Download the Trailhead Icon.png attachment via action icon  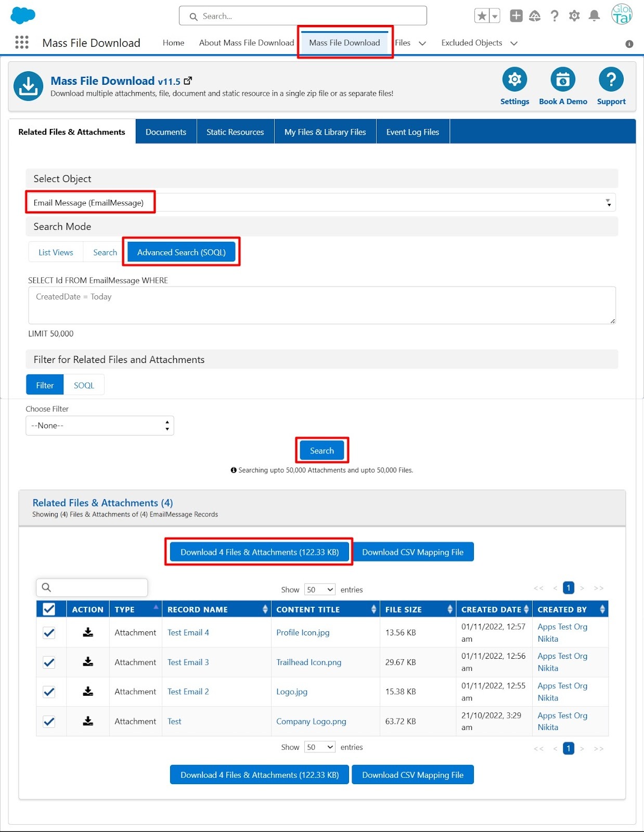point(88,662)
